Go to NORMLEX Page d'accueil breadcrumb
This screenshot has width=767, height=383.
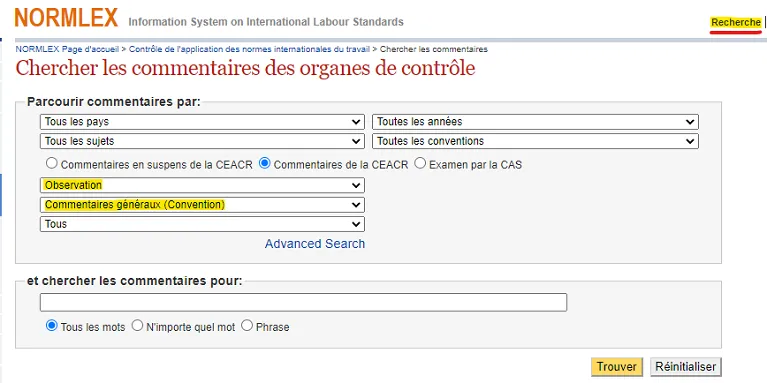pyautogui.click(x=67, y=49)
